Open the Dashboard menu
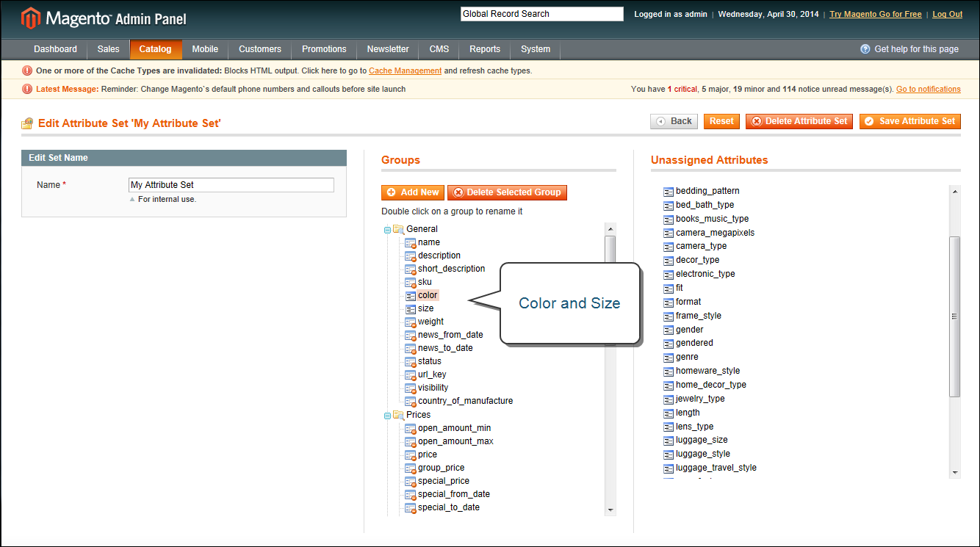This screenshot has width=980, height=547. point(55,49)
